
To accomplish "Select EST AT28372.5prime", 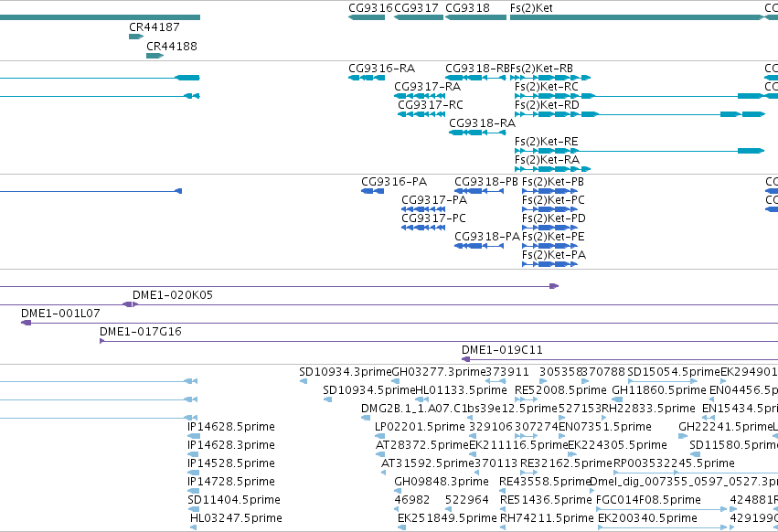I will (379, 454).
